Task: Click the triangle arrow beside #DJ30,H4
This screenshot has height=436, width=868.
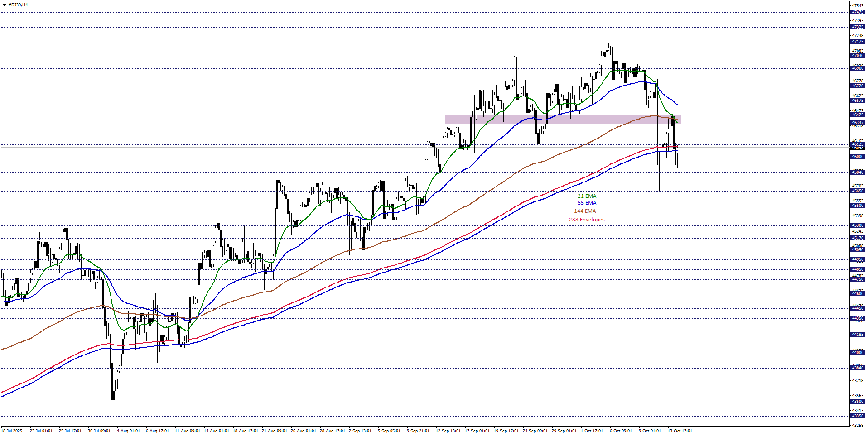Action: point(4,5)
